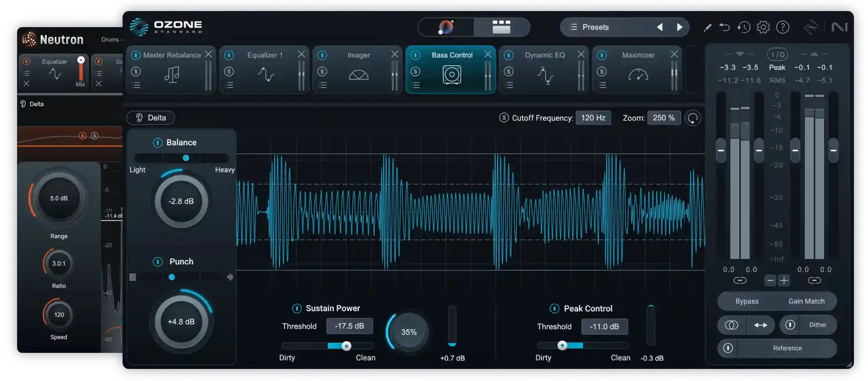
Task: Open the settings gear in Ozone header
Action: 763,27
